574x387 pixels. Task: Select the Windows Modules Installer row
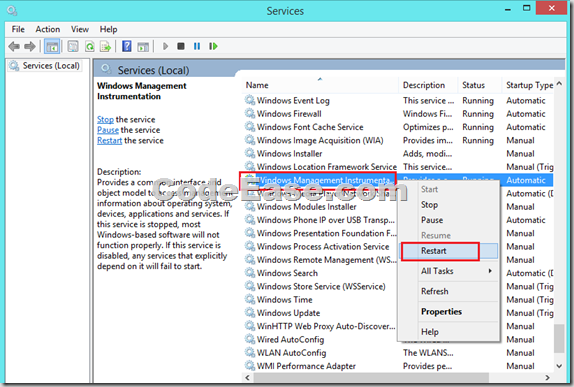[x=398, y=206]
